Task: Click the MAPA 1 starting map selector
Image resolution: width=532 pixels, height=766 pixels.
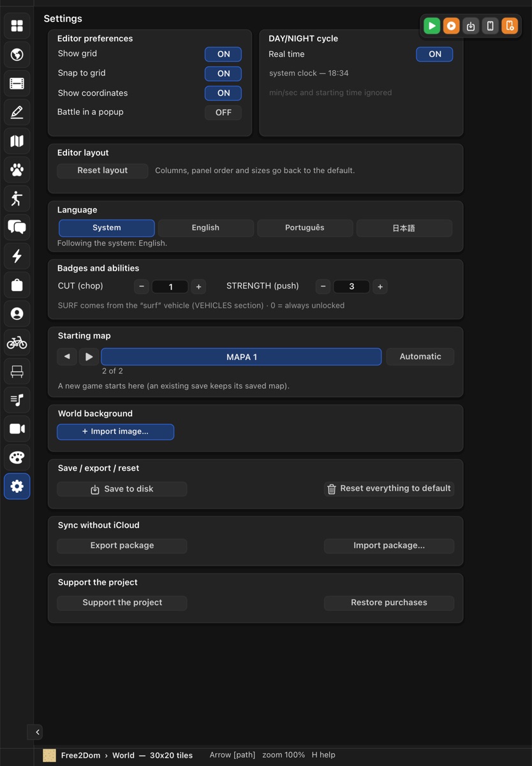Action: point(241,357)
